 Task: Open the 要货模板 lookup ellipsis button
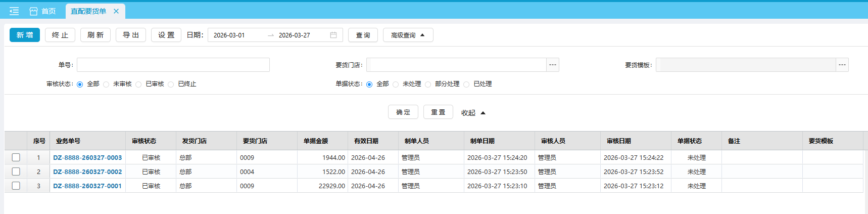coord(842,65)
